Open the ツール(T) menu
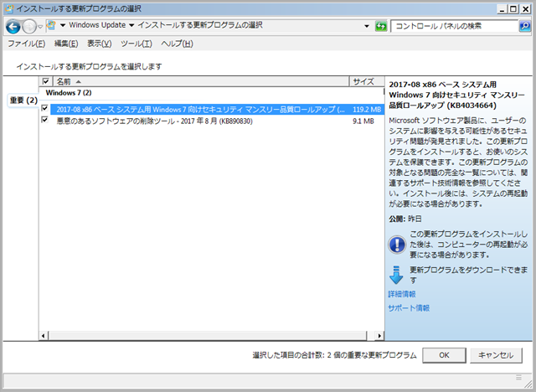536x392 pixels. [x=136, y=44]
